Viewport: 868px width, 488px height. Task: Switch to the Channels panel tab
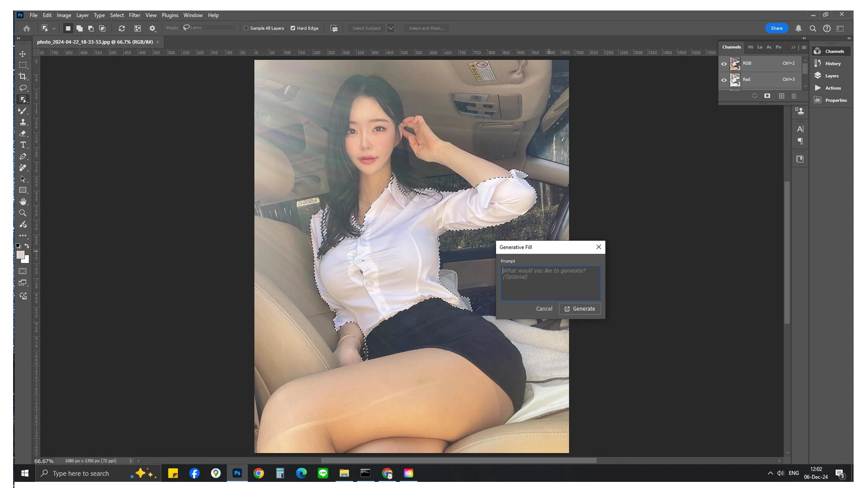point(731,47)
